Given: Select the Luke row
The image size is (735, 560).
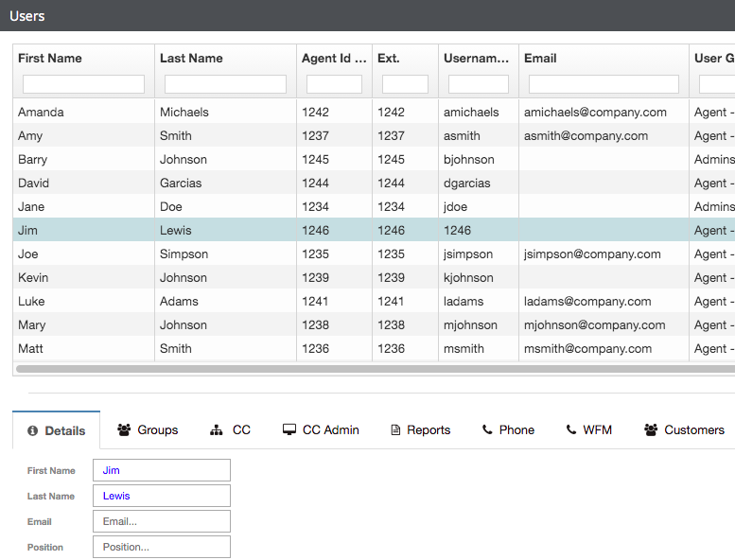Looking at the screenshot, I should pos(374,302).
